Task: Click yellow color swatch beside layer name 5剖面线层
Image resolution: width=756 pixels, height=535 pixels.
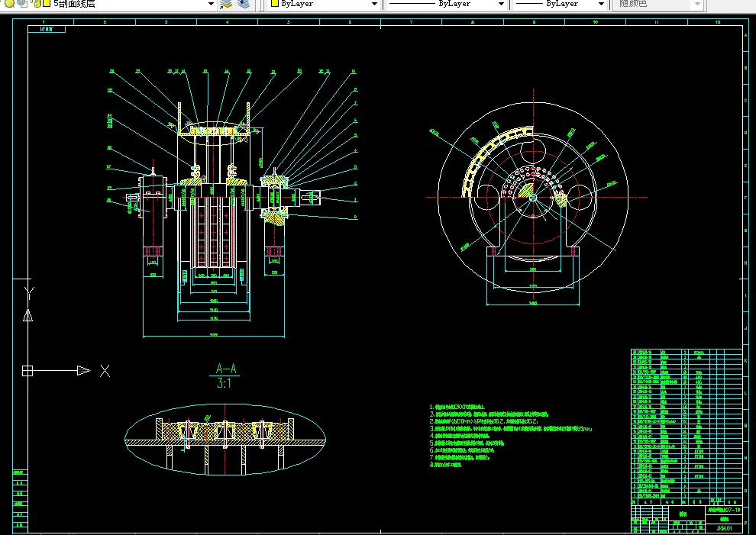Action: (x=46, y=4)
